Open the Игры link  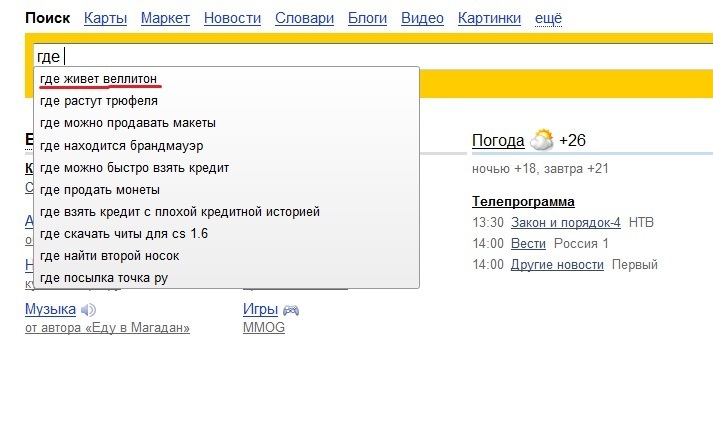[x=261, y=309]
